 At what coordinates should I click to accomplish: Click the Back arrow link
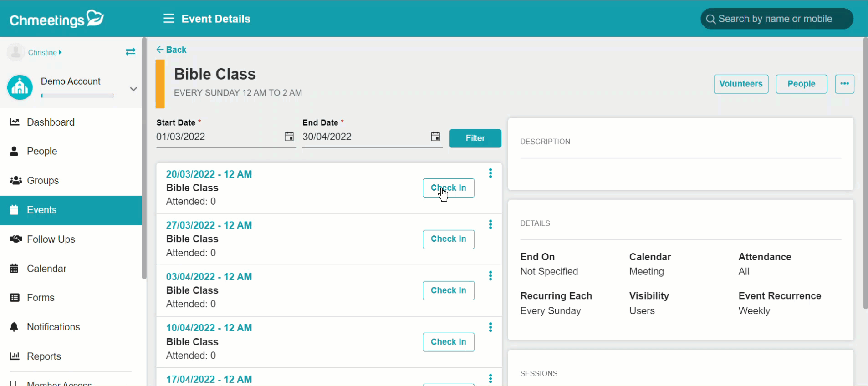171,50
